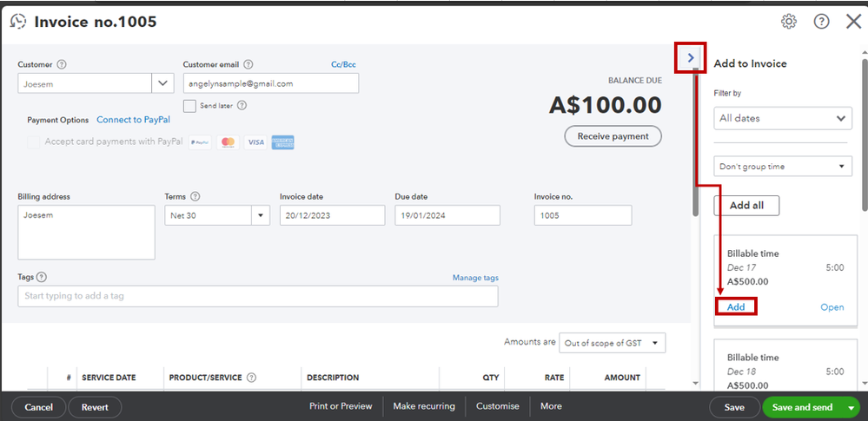Screen dimensions: 868x421
Task: Click the scrollbar down arrow of form
Action: [696, 383]
